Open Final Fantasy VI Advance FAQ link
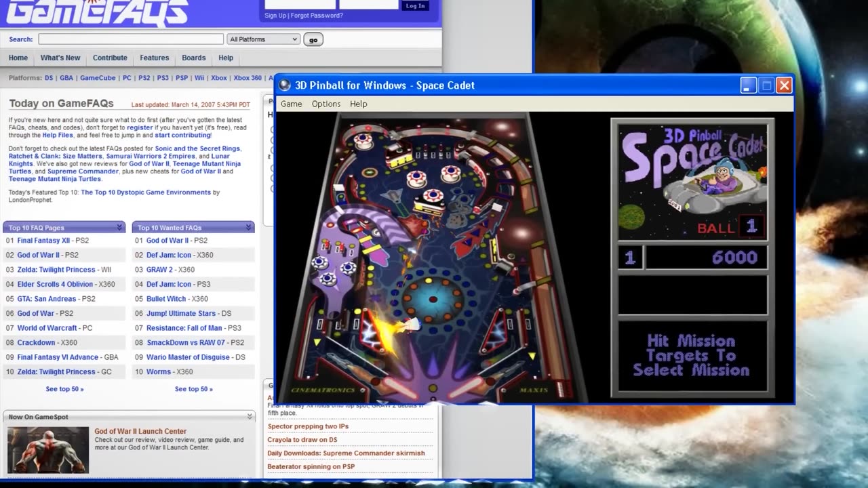 pos(58,357)
